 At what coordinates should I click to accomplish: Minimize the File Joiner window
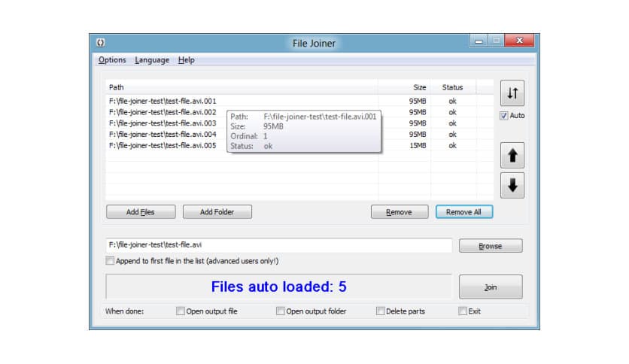coord(479,41)
